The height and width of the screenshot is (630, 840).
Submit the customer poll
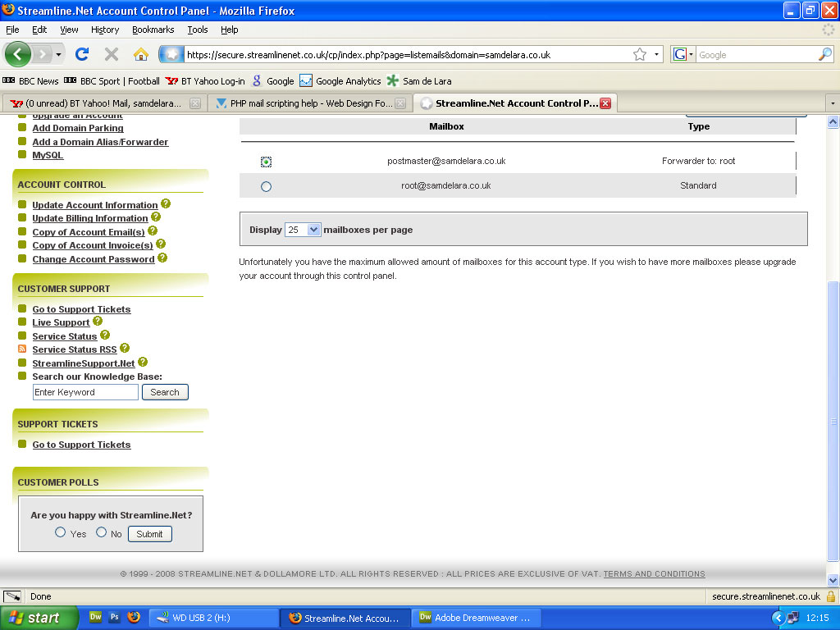[150, 534]
